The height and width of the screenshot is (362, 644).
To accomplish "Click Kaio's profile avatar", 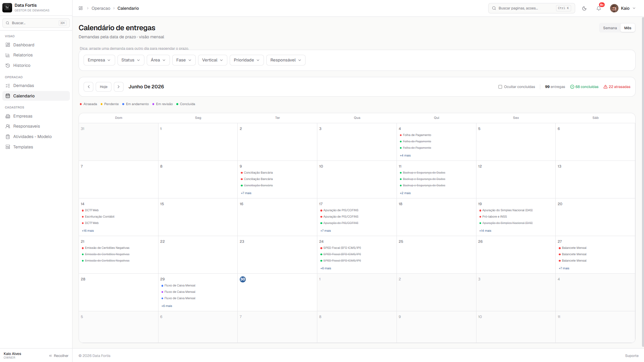I will [x=614, y=8].
